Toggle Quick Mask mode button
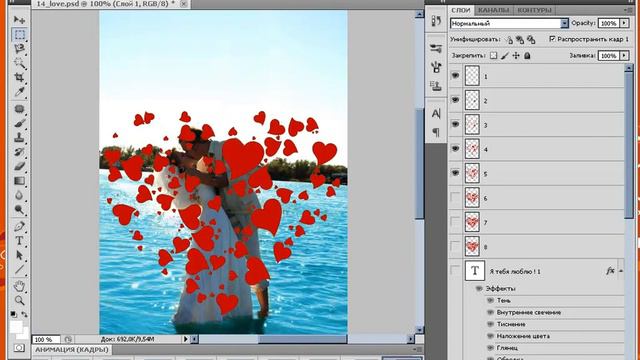The width and height of the screenshot is (640, 360). click(19, 348)
